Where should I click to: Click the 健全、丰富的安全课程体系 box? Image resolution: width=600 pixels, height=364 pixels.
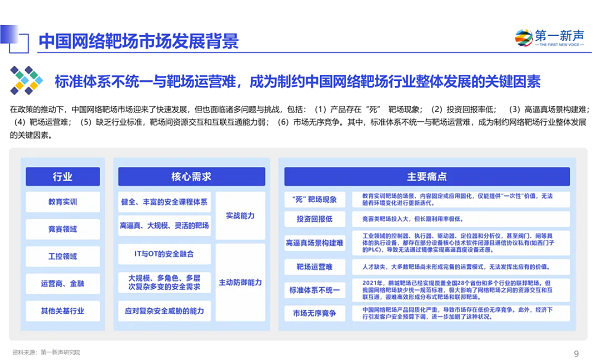[x=164, y=202]
